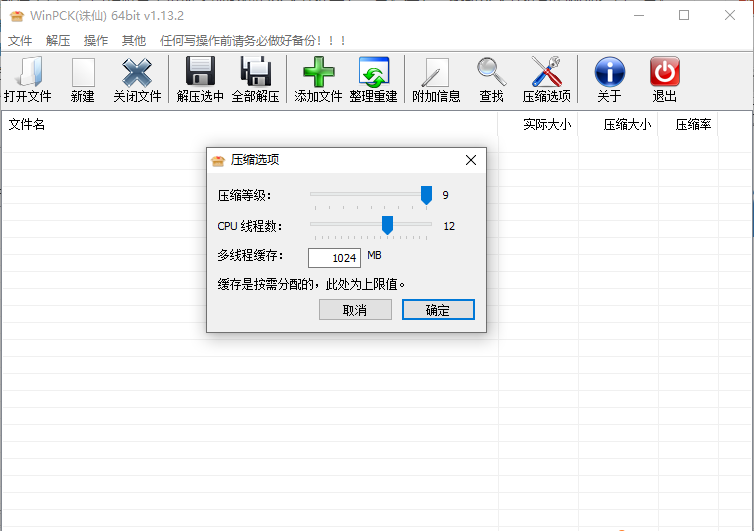Click the 压缩等级: label
The height and width of the screenshot is (531, 754).
pyautogui.click(x=244, y=196)
